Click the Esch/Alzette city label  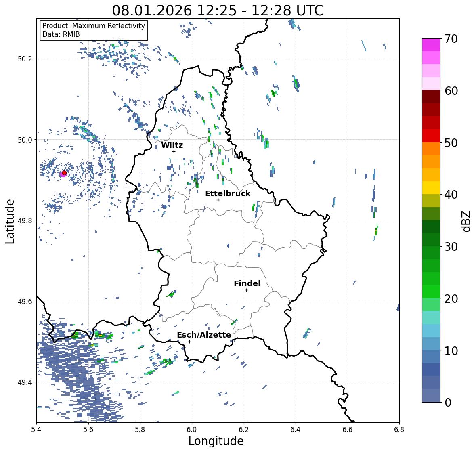[204, 335]
